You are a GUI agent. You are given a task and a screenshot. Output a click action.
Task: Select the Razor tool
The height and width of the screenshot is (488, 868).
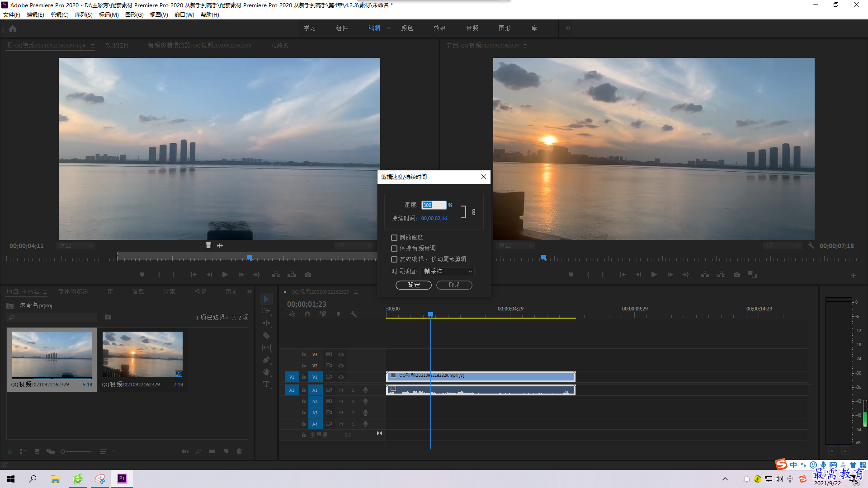point(266,335)
